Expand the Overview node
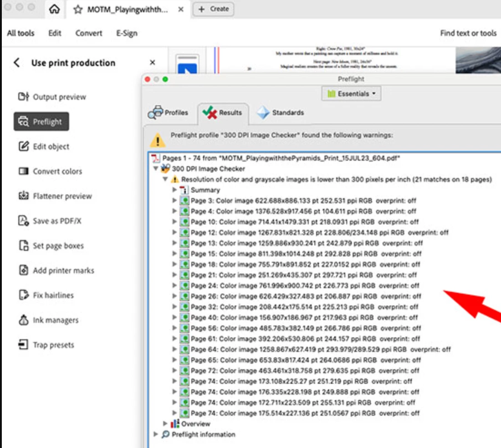 165,424
